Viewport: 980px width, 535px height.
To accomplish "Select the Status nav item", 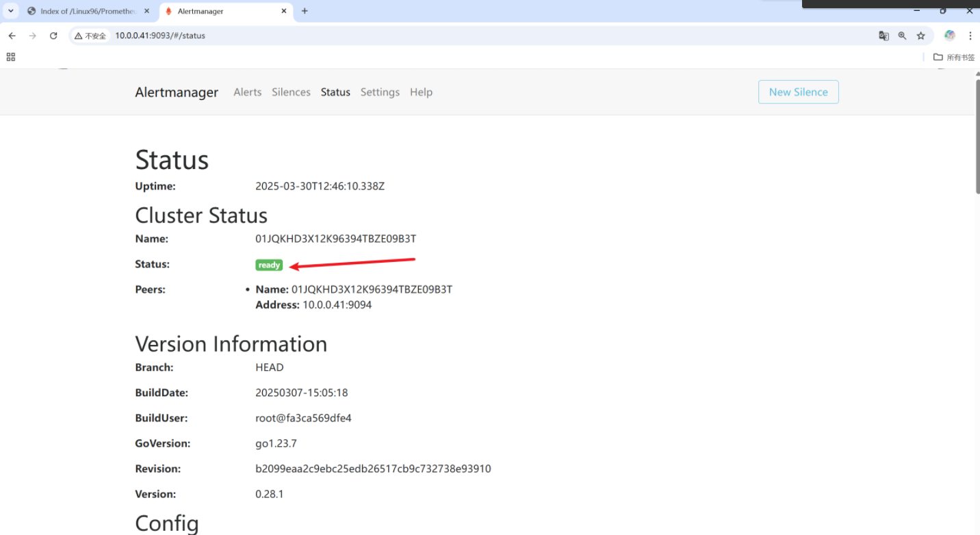I will tap(335, 92).
